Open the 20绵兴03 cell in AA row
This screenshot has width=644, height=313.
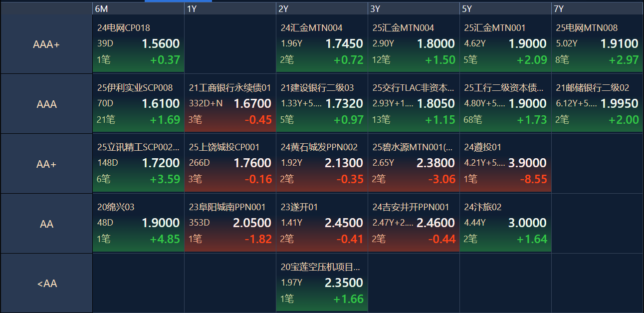coord(138,223)
